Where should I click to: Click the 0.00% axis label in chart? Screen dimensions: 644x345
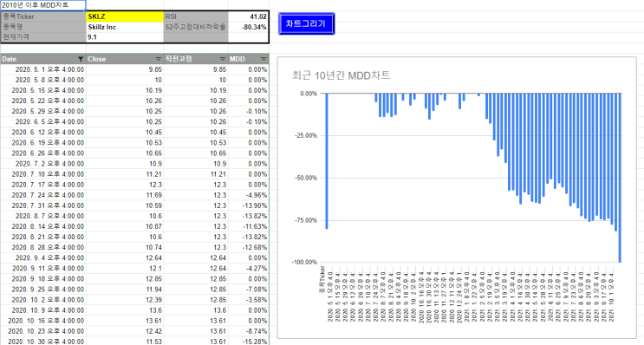(309, 94)
